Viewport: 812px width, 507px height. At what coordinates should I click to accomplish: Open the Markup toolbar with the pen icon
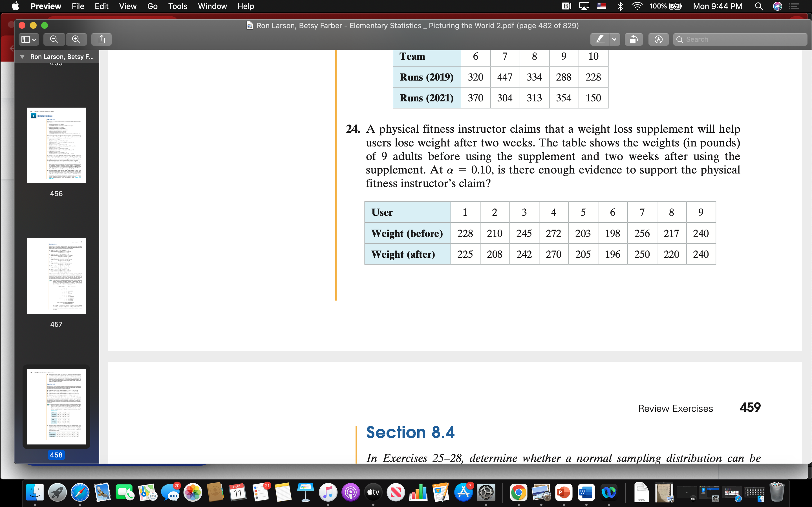coord(659,39)
